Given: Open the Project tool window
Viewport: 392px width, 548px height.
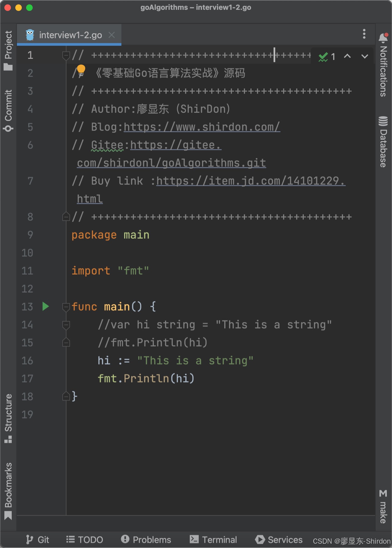Looking at the screenshot, I should click(x=8, y=51).
